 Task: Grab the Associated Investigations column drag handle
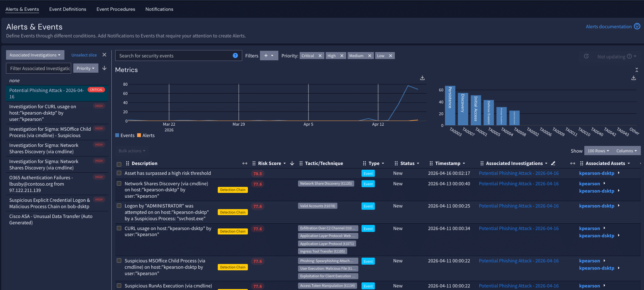pos(482,163)
